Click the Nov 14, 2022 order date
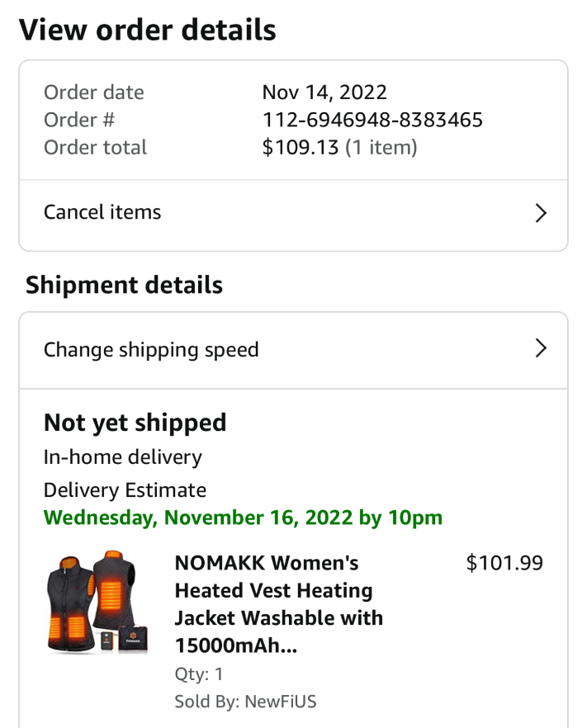The image size is (587, 728). (324, 92)
